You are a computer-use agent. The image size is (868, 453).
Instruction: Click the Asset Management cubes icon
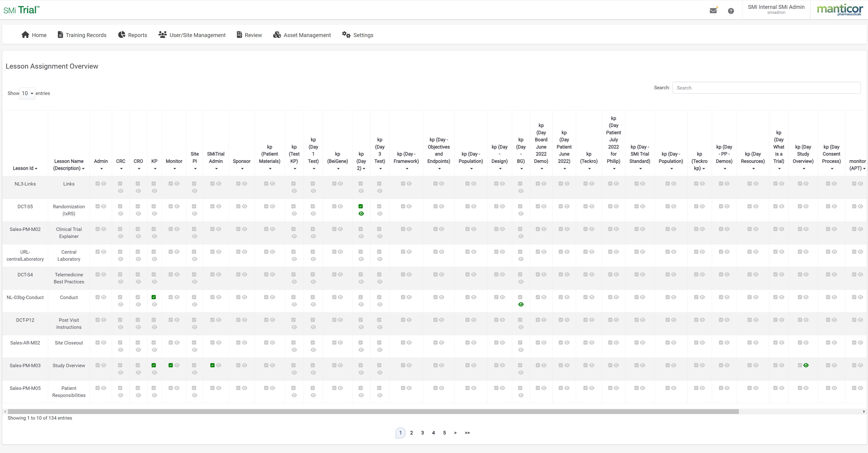[277, 35]
